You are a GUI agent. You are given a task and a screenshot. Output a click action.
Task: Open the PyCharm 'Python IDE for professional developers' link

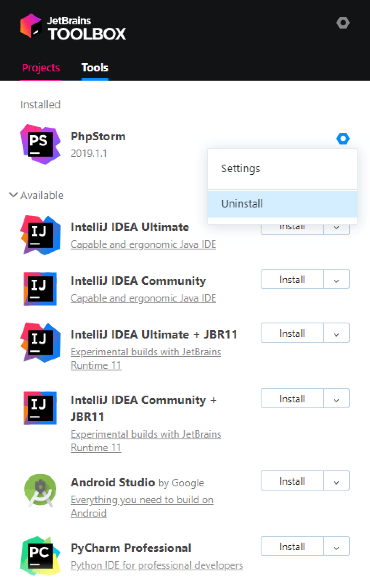(x=157, y=565)
